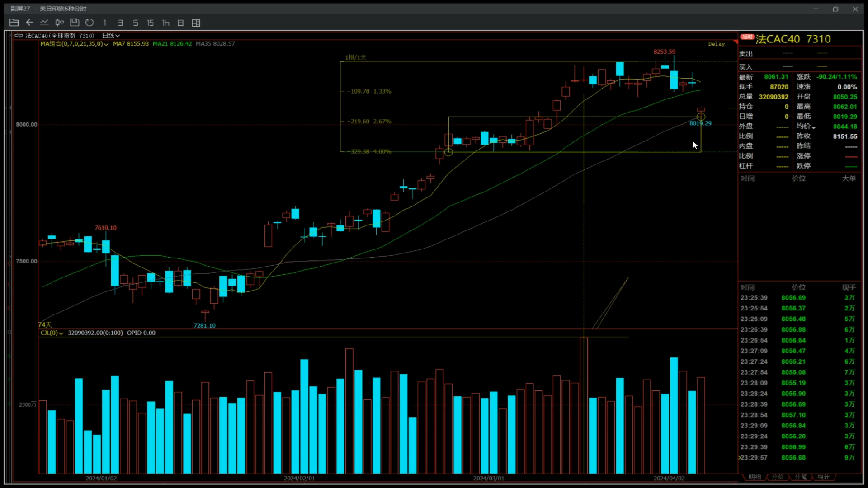Viewport: 868px width, 488px height.
Task: Minimize the 副屏27 window
Action: (816, 9)
